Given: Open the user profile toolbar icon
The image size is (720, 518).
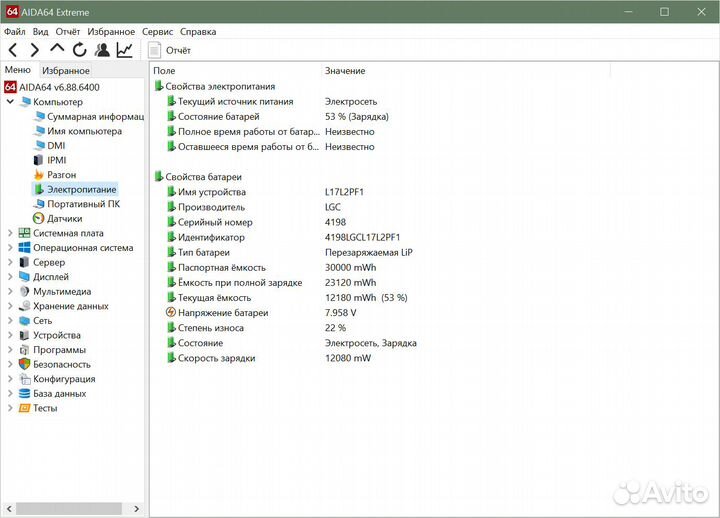Looking at the screenshot, I should 102,50.
